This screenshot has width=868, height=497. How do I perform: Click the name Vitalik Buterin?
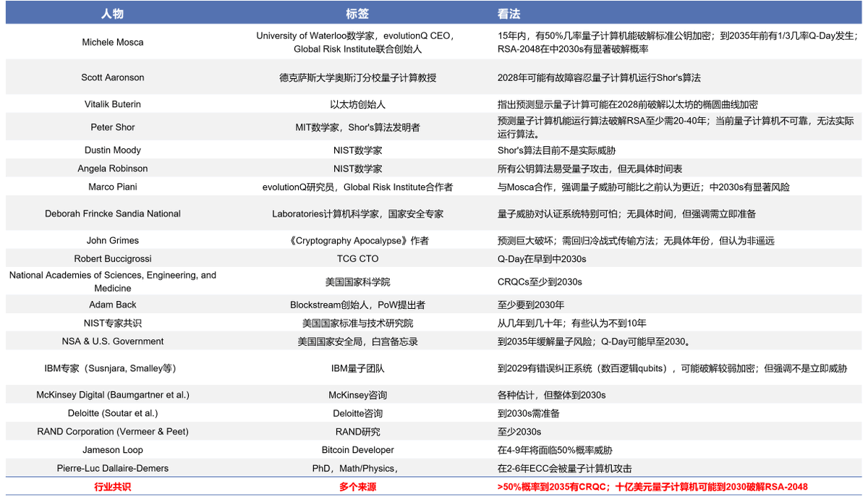click(113, 104)
